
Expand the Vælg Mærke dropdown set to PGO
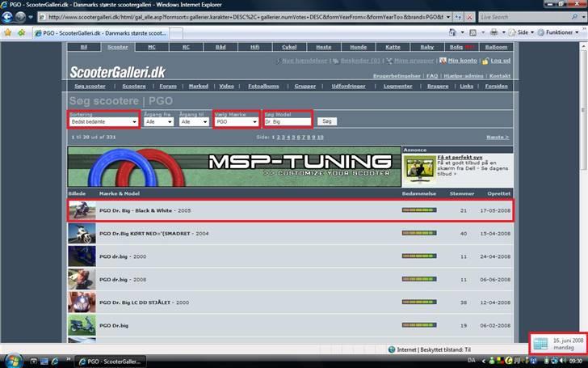[237, 121]
